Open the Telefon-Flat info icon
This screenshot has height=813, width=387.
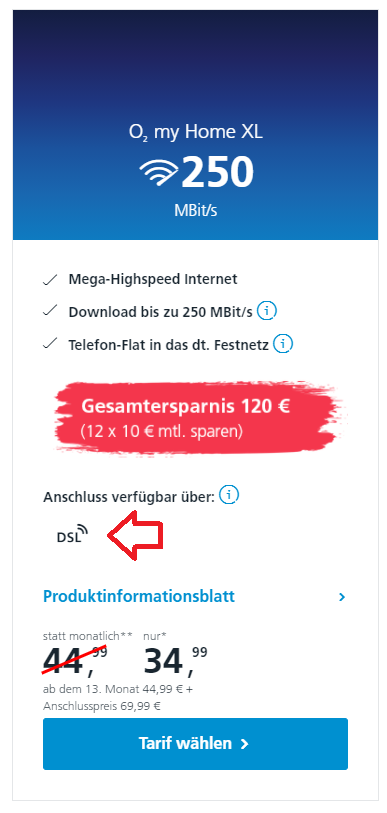pos(284,343)
